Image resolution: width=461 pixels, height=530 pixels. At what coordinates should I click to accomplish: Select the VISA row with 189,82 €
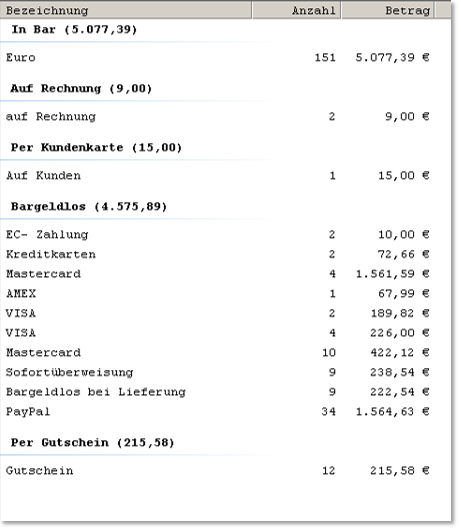pyautogui.click(x=225, y=313)
